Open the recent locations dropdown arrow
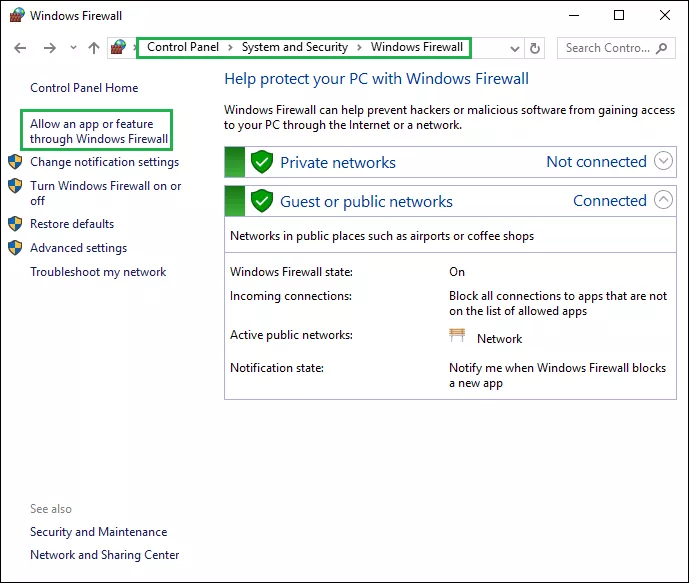This screenshot has height=583, width=689. click(73, 48)
